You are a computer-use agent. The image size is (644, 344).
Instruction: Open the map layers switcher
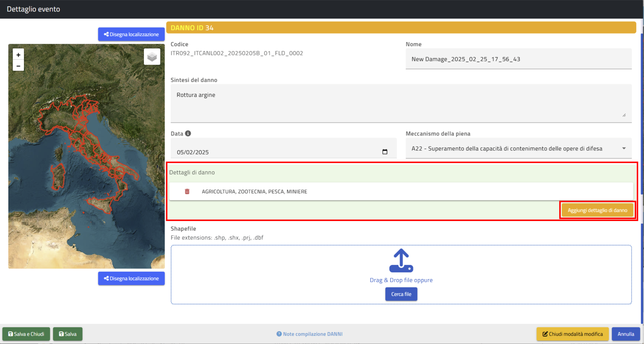point(152,57)
